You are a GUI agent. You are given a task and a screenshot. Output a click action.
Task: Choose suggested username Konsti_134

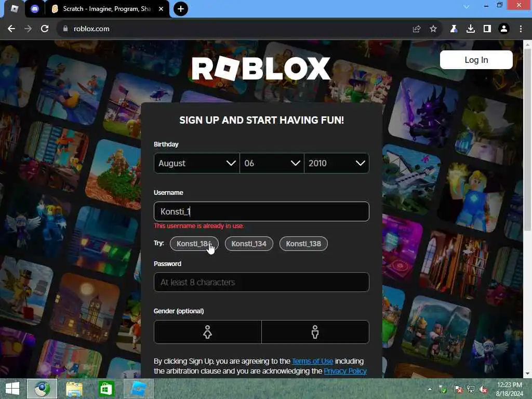pos(249,244)
